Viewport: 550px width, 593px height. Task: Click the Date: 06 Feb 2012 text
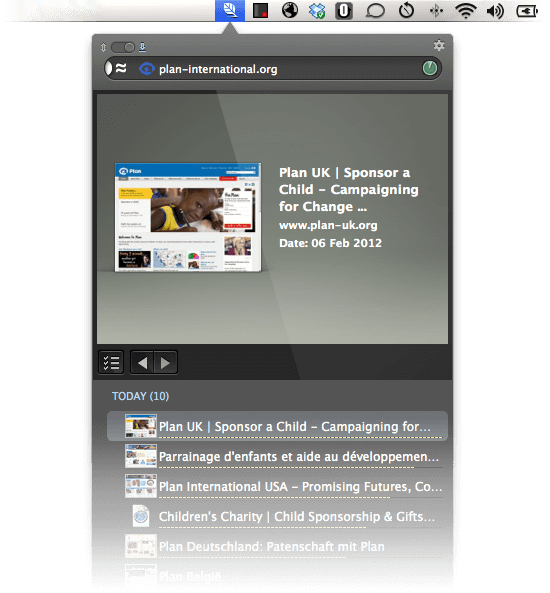[x=330, y=243]
